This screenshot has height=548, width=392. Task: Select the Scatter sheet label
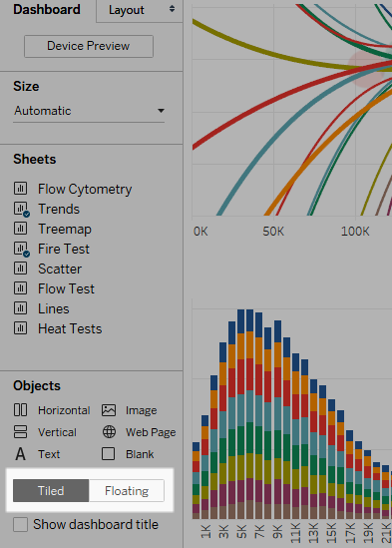pos(60,269)
